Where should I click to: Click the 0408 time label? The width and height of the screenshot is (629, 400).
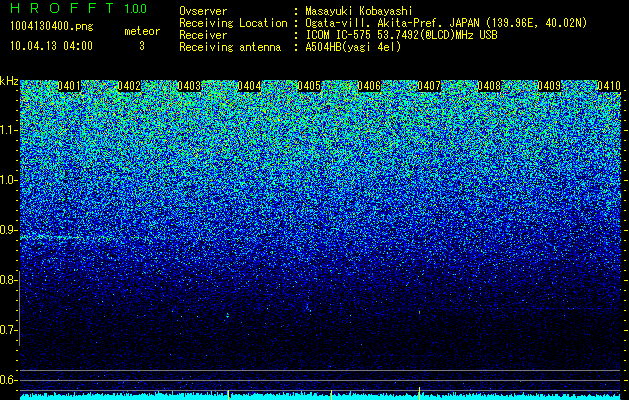click(489, 86)
